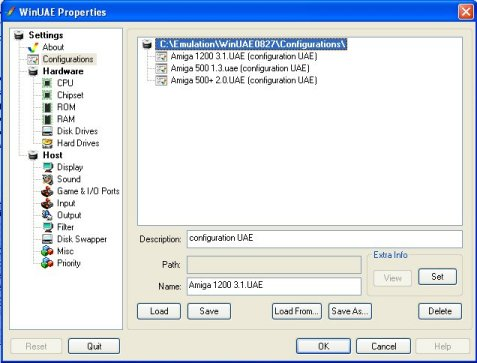Select the Host group heading
Viewport: 477px width, 363px height.
[52, 155]
